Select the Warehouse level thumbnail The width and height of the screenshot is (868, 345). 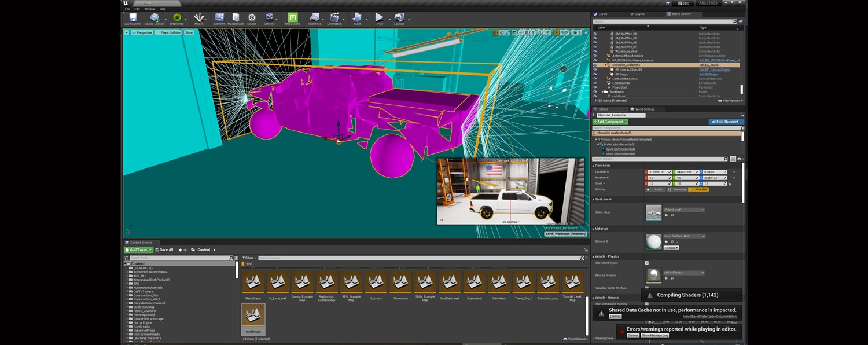point(253,315)
